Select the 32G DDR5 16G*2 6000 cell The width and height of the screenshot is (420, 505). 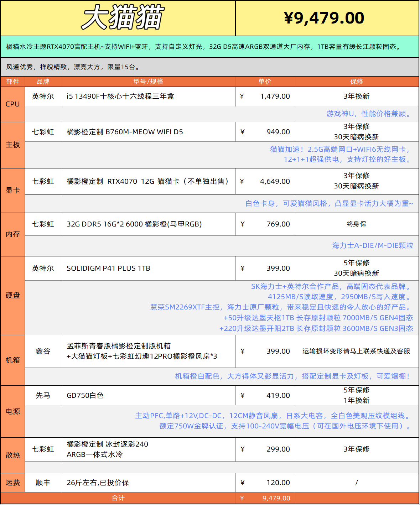[x=148, y=224]
